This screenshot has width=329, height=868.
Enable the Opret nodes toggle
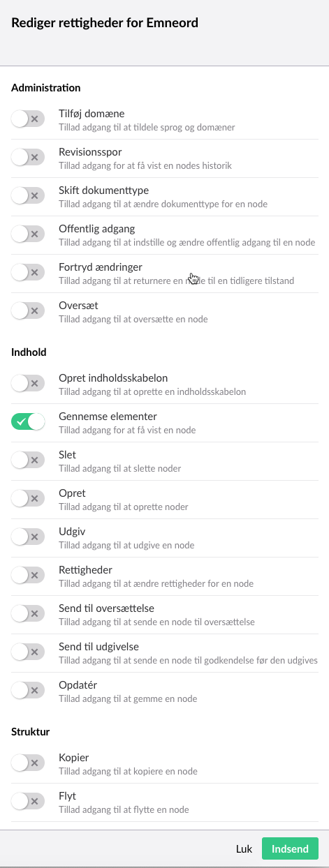tap(28, 499)
